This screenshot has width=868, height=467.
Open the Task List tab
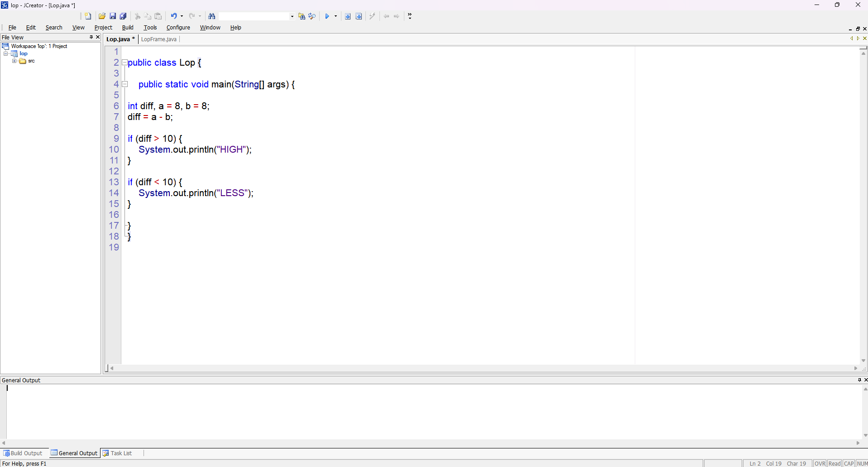(x=117, y=453)
